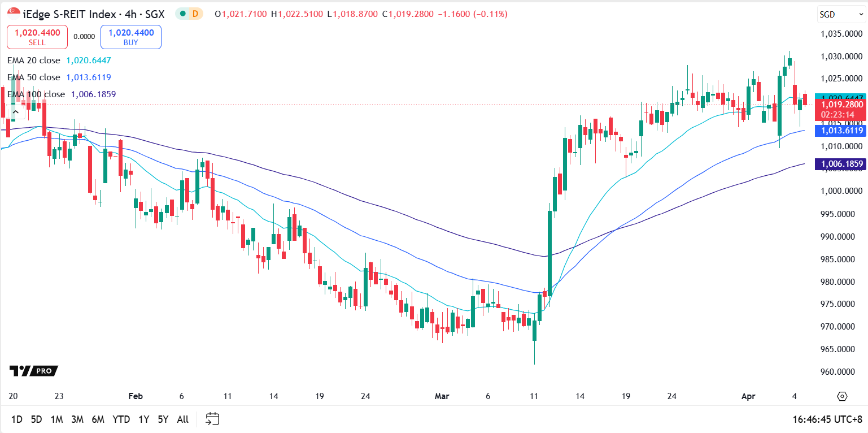
Task: Click the EMA 50 close legend
Action: [x=33, y=77]
